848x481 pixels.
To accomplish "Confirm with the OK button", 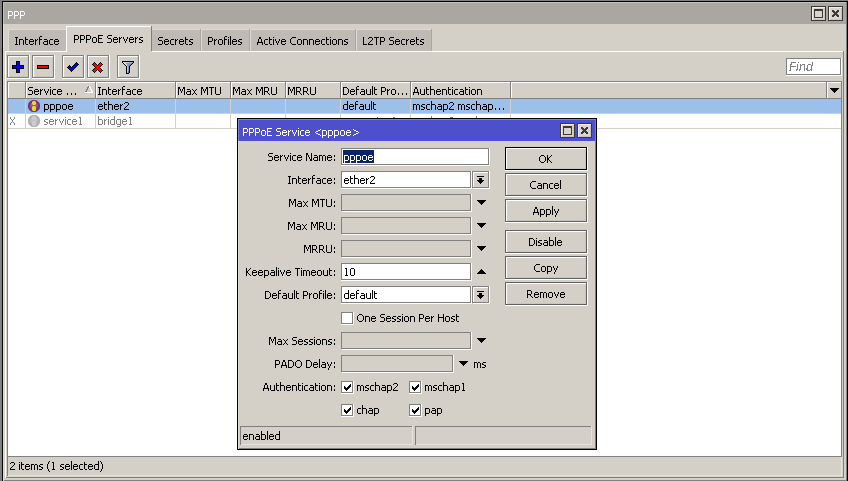I will coord(546,159).
